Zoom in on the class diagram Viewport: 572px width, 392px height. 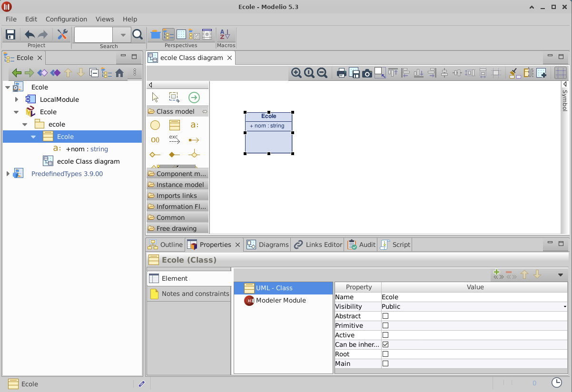tap(296, 73)
